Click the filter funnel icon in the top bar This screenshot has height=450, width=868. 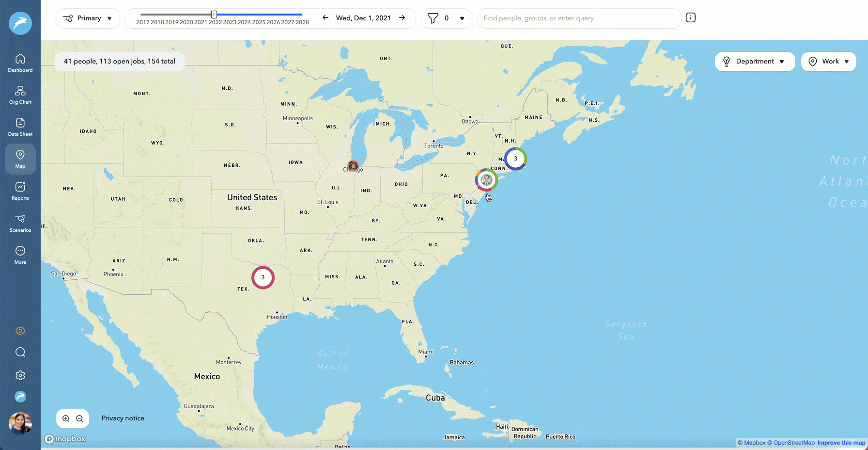tap(433, 18)
